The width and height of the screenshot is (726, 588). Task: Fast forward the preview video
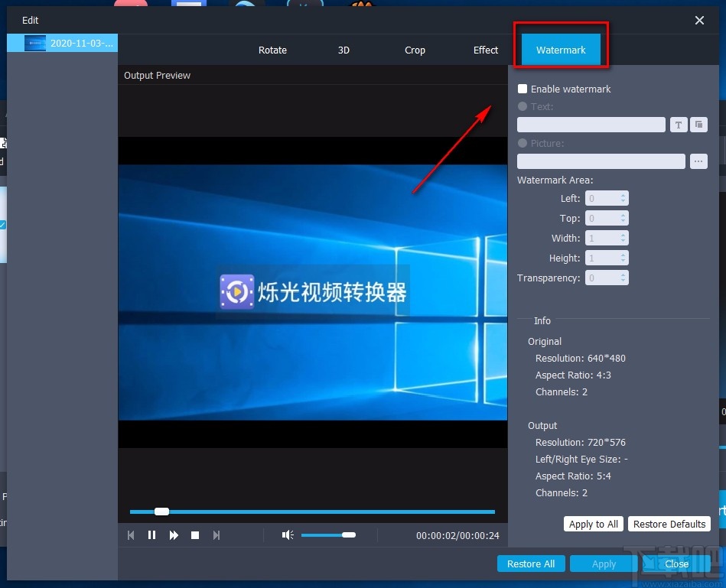click(173, 534)
